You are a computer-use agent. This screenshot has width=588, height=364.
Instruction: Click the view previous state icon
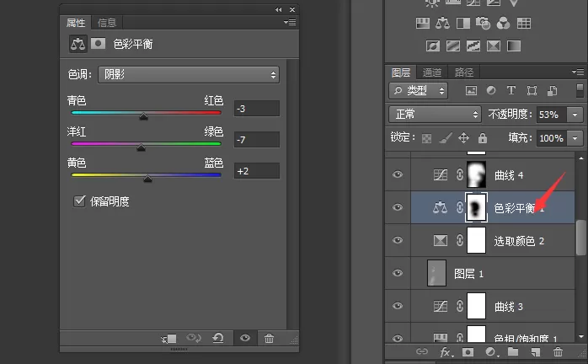[194, 338]
